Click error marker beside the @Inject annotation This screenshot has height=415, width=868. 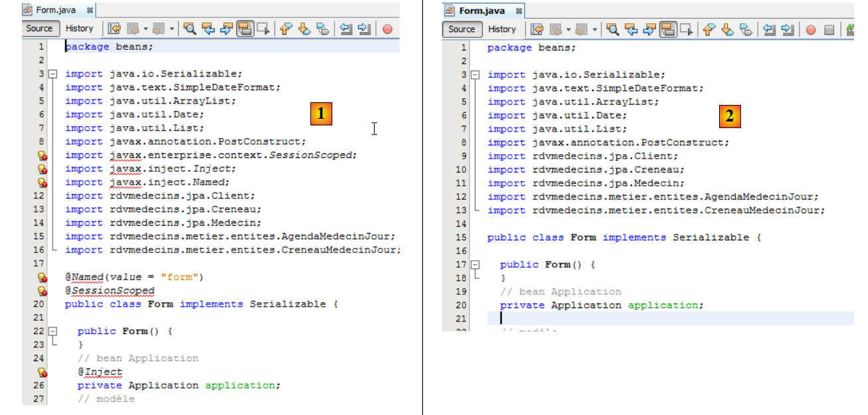click(x=42, y=373)
